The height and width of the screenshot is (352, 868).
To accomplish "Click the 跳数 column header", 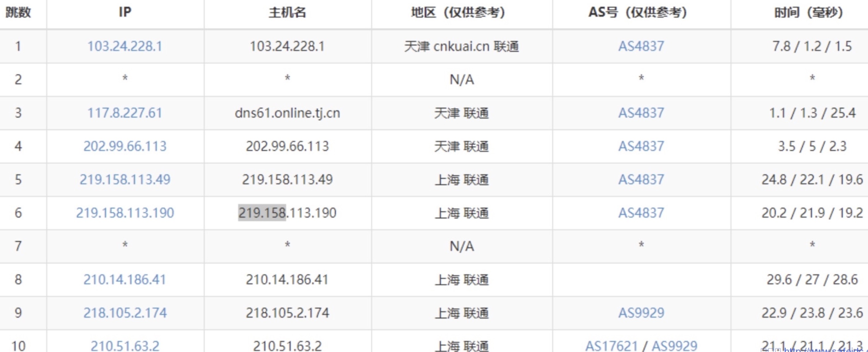I will [18, 13].
